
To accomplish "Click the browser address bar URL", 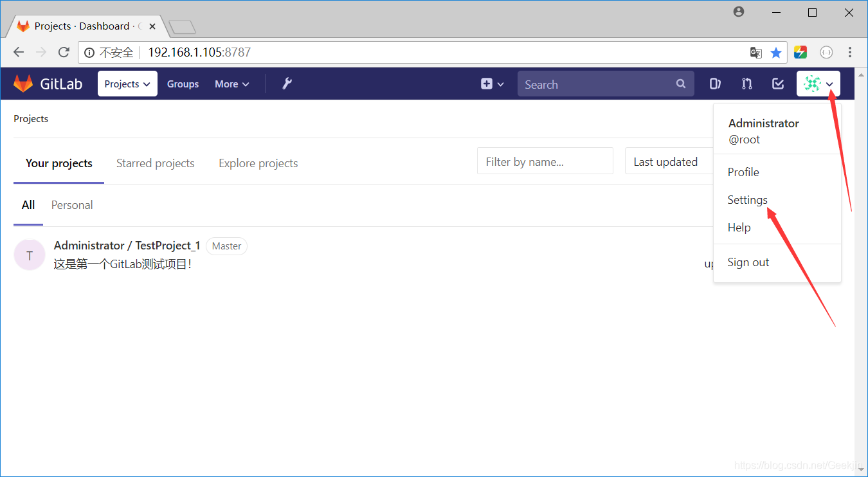I will pos(199,52).
